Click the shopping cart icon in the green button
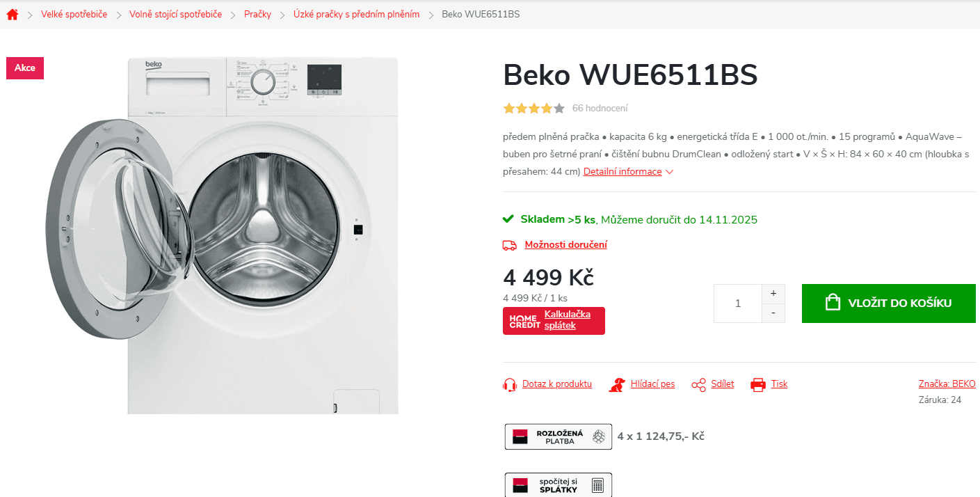Viewport: 980px width, 497px height. 832,302
